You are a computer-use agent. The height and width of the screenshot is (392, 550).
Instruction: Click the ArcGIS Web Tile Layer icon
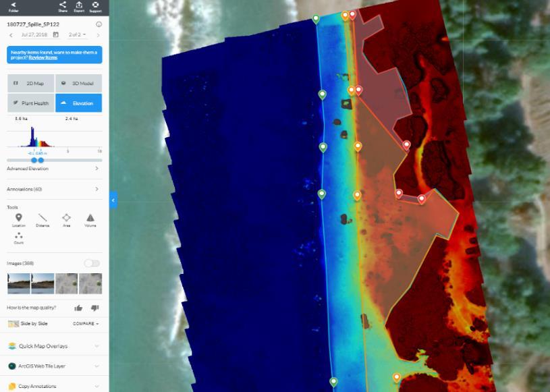pyautogui.click(x=12, y=366)
